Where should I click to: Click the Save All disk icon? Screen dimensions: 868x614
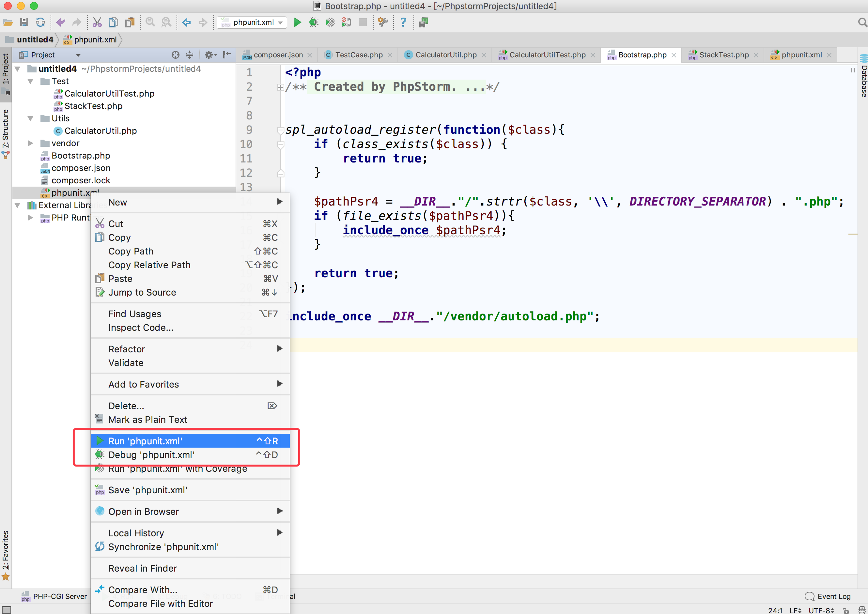click(x=24, y=23)
